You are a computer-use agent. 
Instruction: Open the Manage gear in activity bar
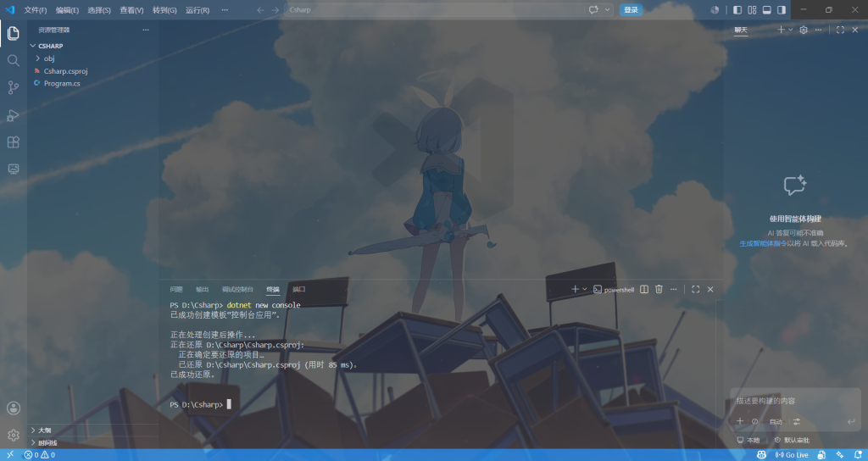14,435
